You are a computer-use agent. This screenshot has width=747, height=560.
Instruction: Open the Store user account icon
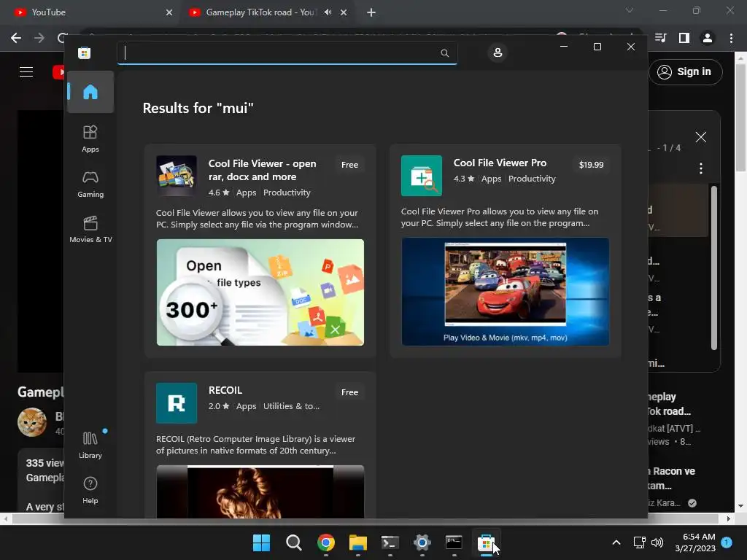pyautogui.click(x=498, y=52)
